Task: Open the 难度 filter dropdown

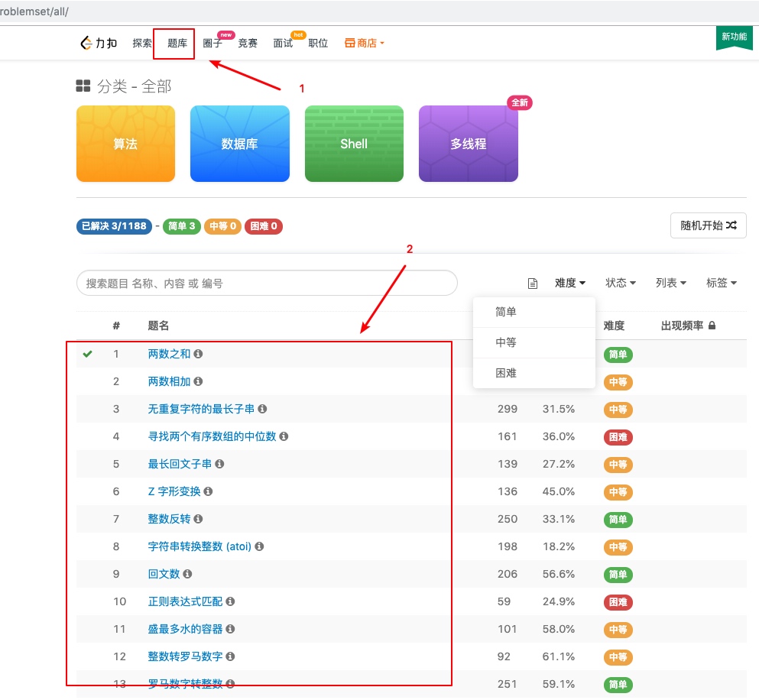Action: (570, 283)
